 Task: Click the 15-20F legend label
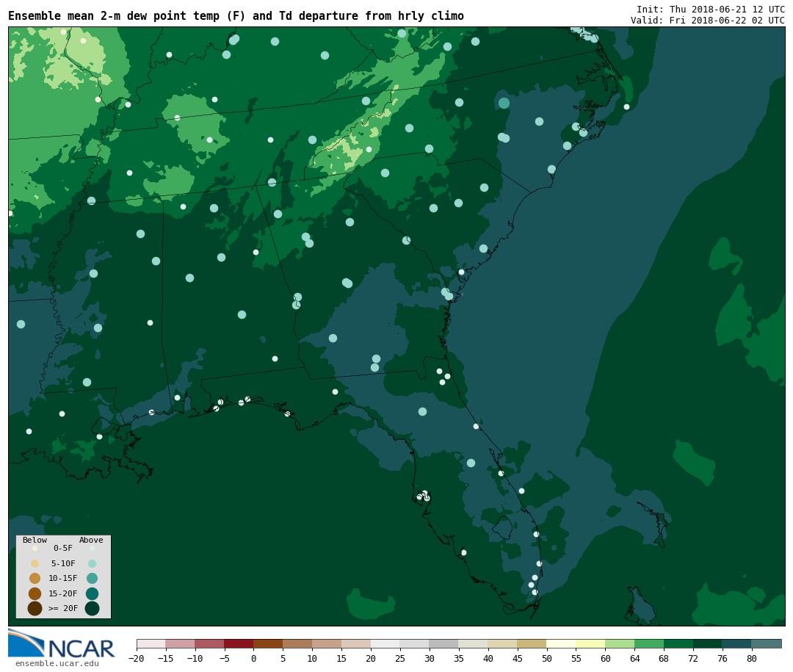(63, 593)
